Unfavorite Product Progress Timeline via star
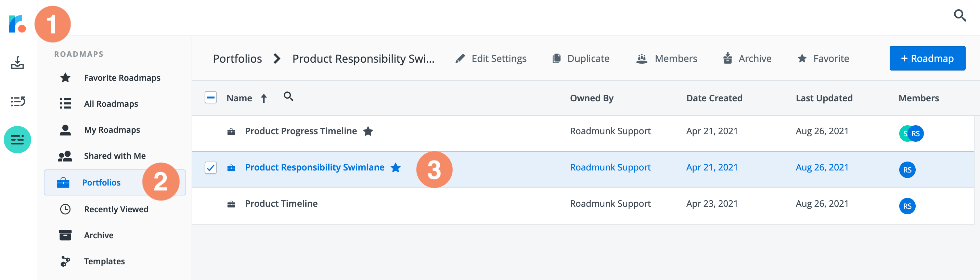The height and width of the screenshot is (280, 980). pos(368,131)
